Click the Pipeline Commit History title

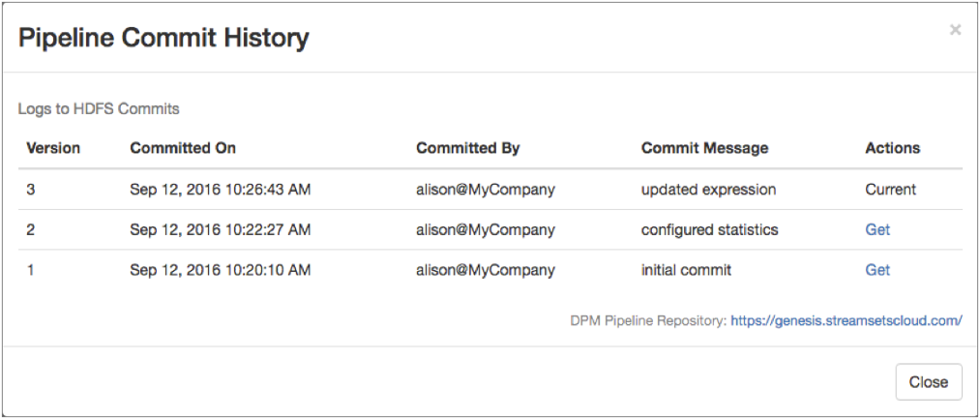coord(163,39)
